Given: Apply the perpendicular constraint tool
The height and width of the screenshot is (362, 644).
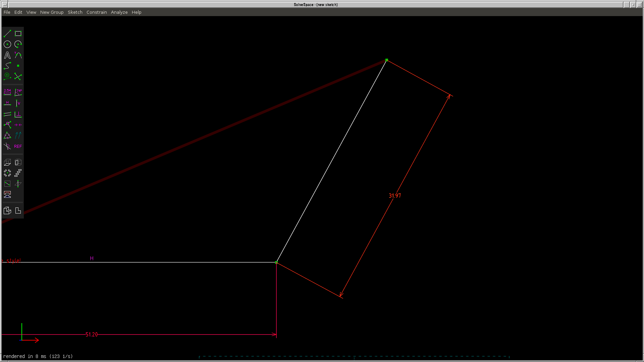Looking at the screenshot, I should [x=18, y=114].
